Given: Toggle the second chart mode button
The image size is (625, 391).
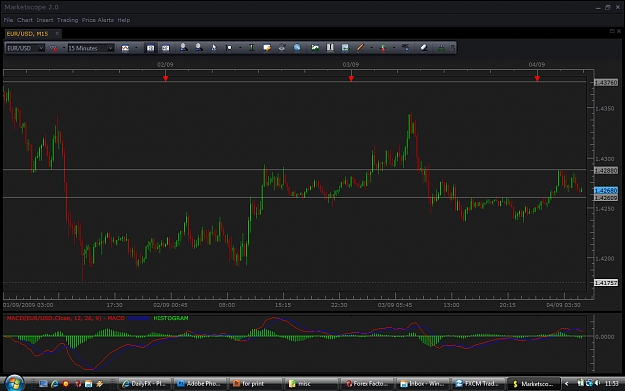Looking at the screenshot, I should coord(165,48).
